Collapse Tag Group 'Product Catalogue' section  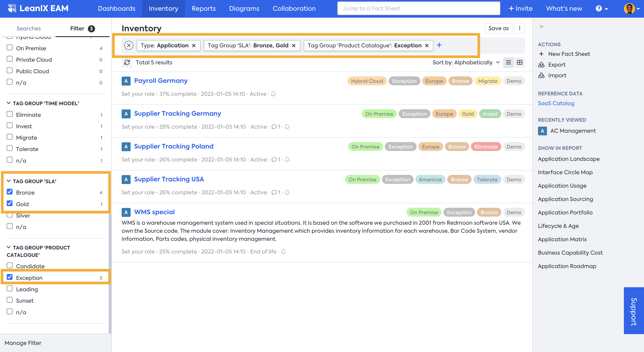9,247
